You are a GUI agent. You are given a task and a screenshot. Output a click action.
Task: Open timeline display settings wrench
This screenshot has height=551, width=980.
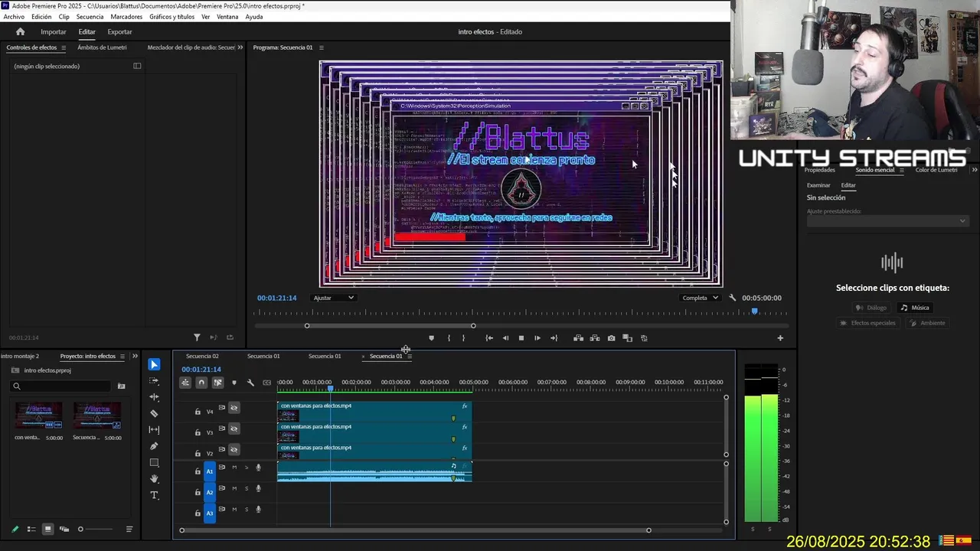click(x=250, y=383)
